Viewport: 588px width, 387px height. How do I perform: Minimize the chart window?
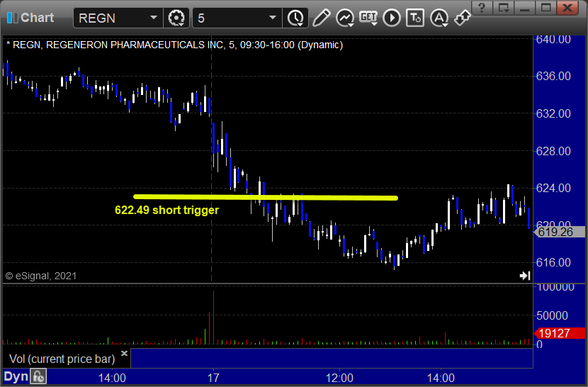click(x=524, y=8)
